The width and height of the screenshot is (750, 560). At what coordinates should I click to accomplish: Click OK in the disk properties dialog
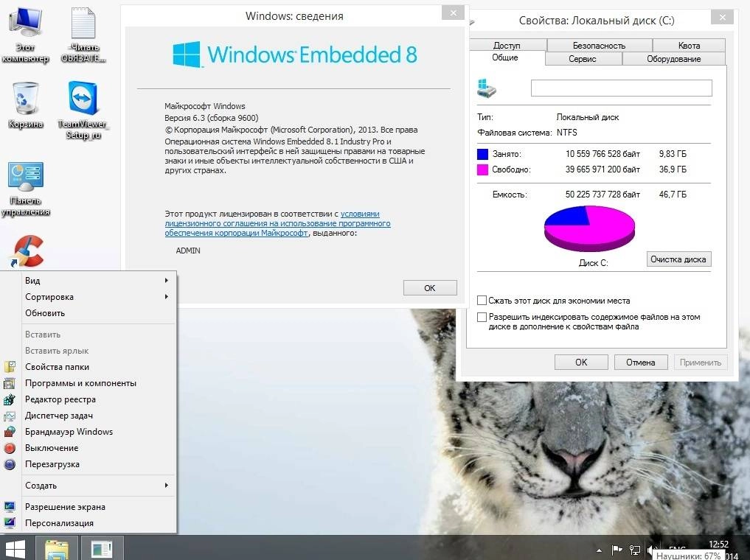click(581, 363)
